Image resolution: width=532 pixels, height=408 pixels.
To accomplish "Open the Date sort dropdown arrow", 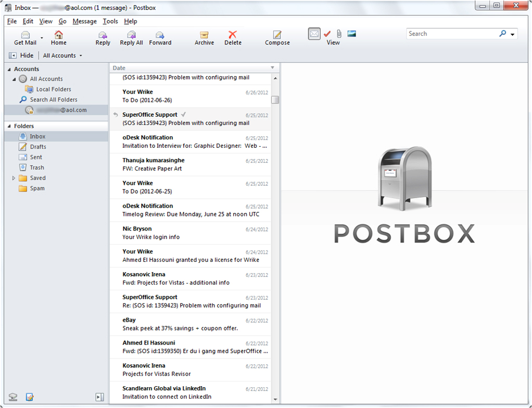I will click(272, 68).
